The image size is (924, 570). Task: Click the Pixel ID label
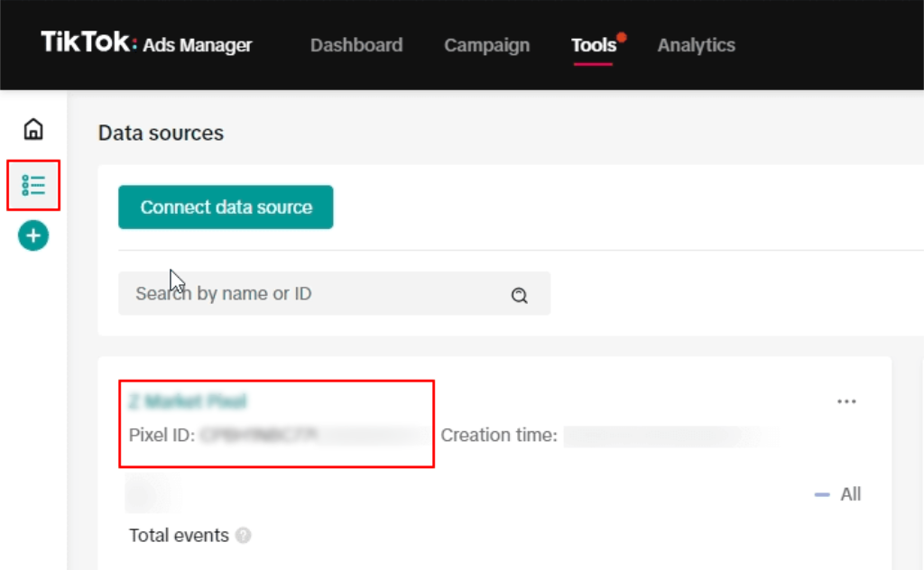tap(162, 435)
